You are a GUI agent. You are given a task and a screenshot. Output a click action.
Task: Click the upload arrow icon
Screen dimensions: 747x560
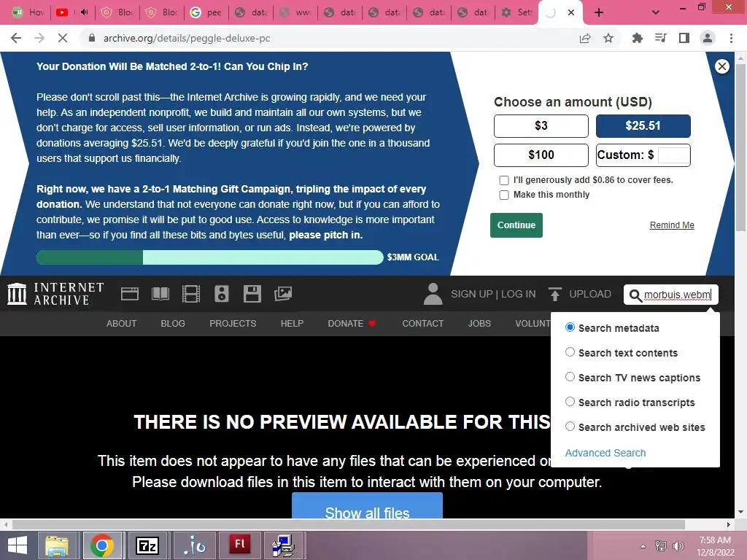[x=554, y=294]
